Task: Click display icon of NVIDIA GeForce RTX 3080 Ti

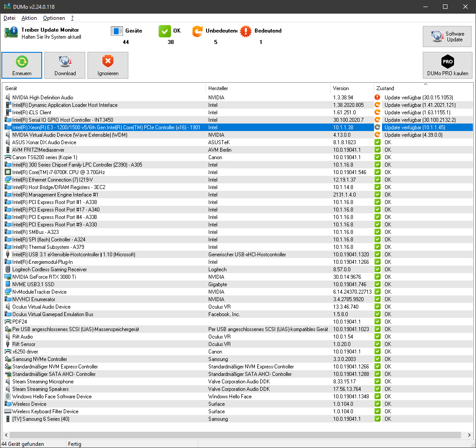Action: pos(8,277)
